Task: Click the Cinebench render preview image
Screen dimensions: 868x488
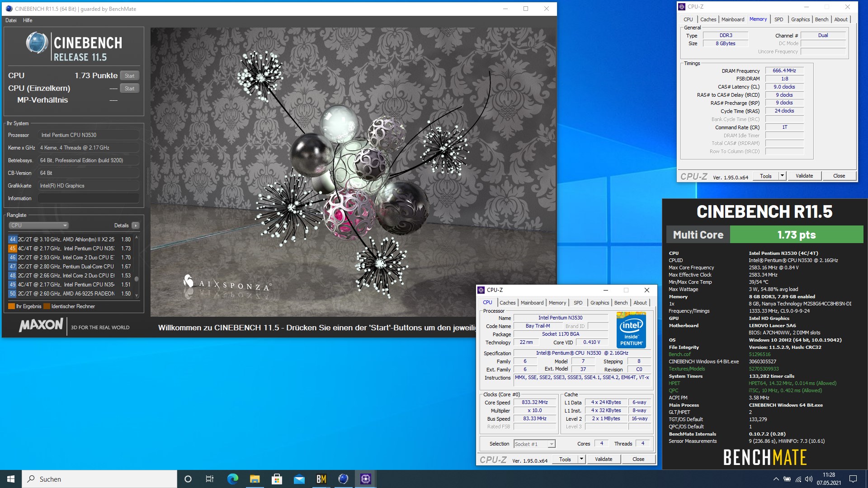Action: click(x=353, y=172)
